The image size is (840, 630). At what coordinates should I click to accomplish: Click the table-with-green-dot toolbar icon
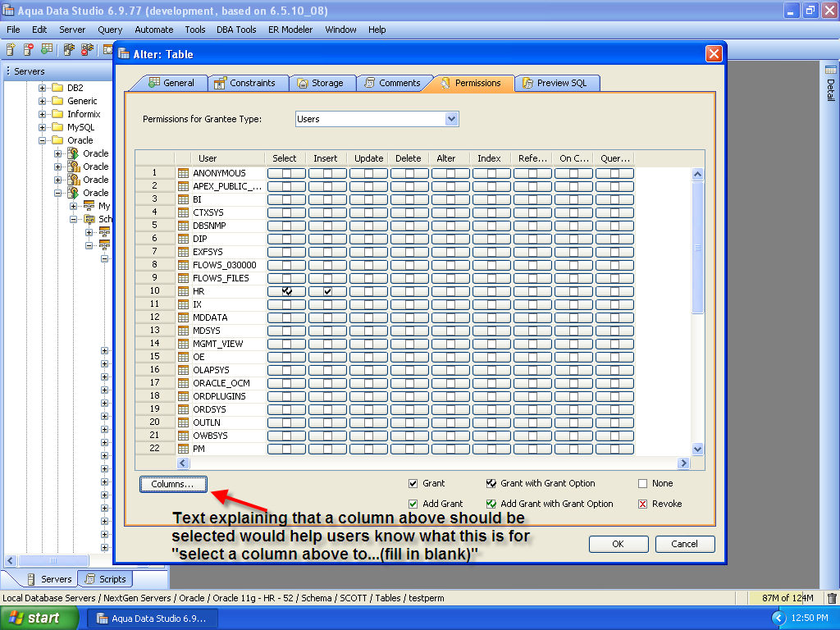pyautogui.click(x=47, y=50)
